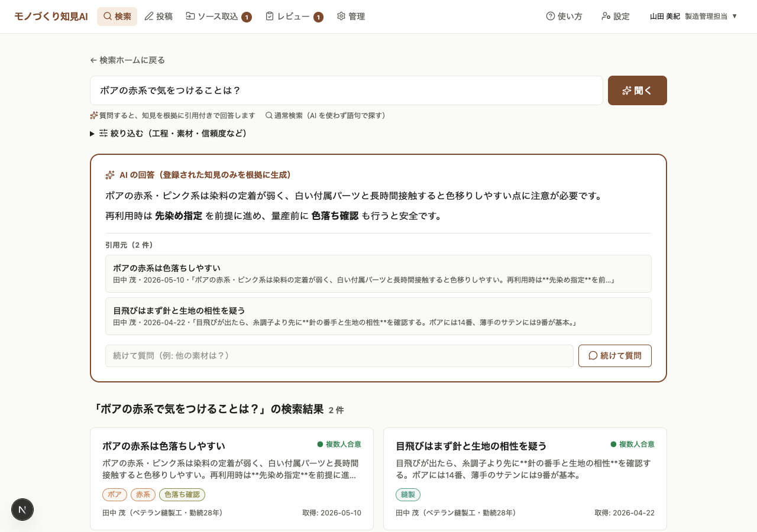Screen dimensions: 757x532
Task: Click the N dev-tools circle icon
Action: click(x=22, y=510)
